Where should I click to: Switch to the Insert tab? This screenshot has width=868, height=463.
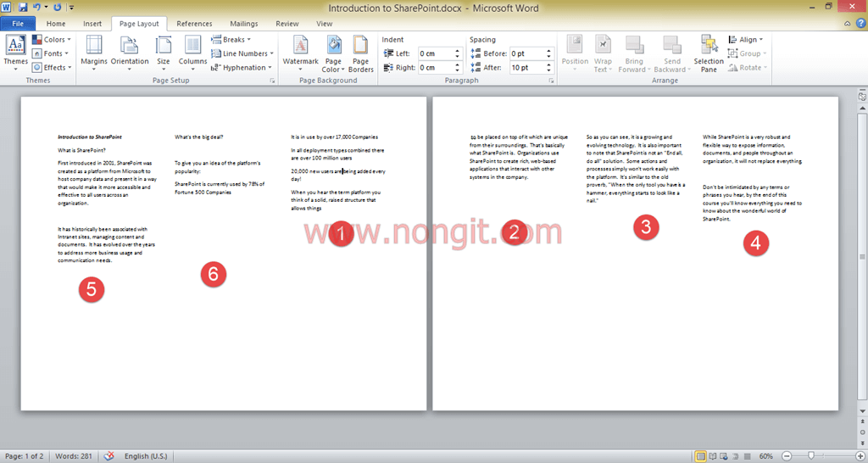click(x=92, y=23)
